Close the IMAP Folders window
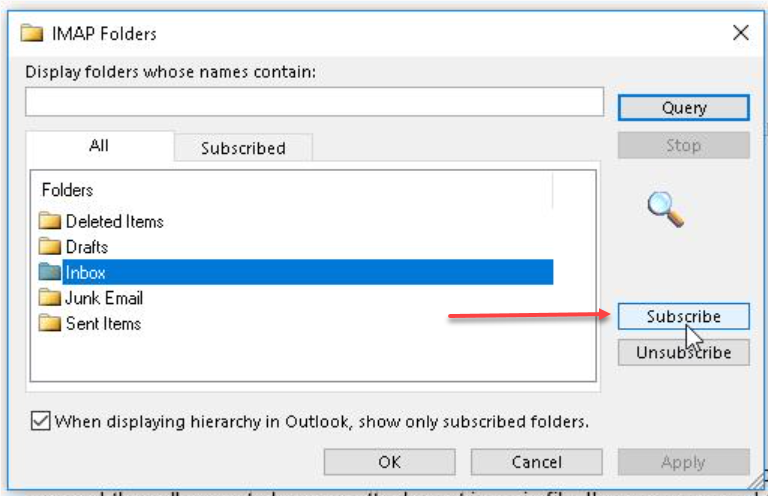This screenshot has height=496, width=768. pos(740,33)
